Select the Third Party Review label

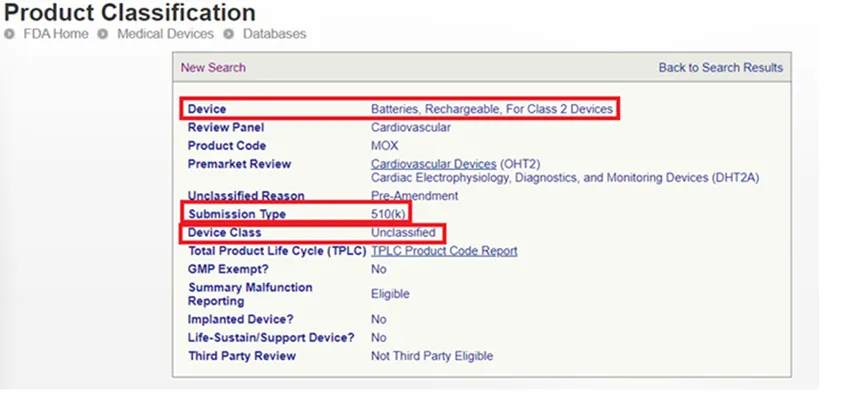[x=242, y=356]
